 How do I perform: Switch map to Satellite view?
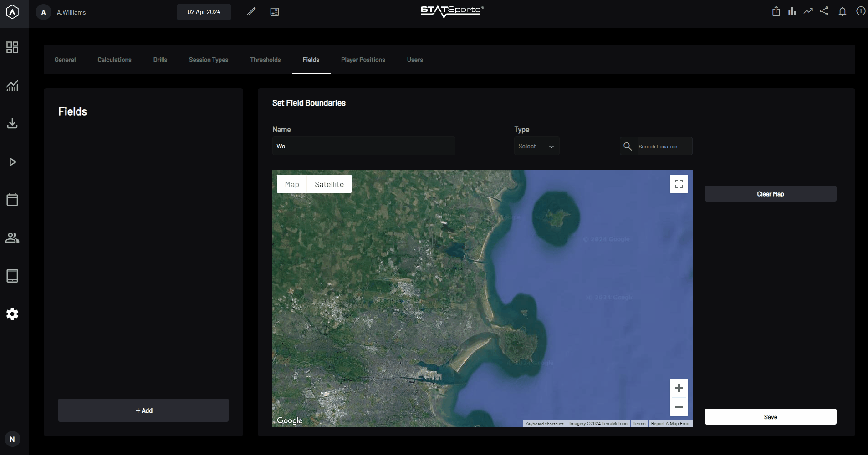[x=329, y=184]
